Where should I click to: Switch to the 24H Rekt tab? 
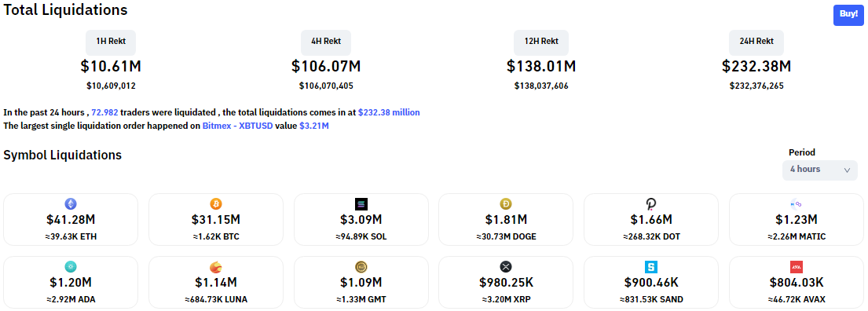(x=756, y=42)
